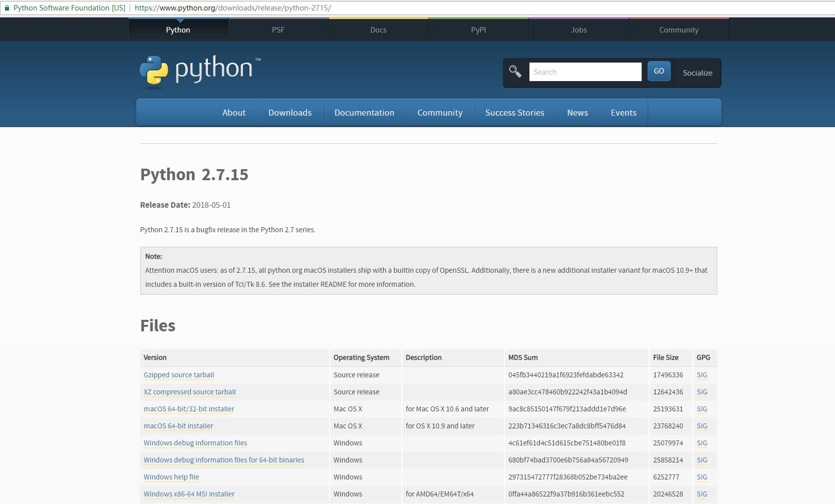
Task: Click file size 25193631
Action: [668, 409]
